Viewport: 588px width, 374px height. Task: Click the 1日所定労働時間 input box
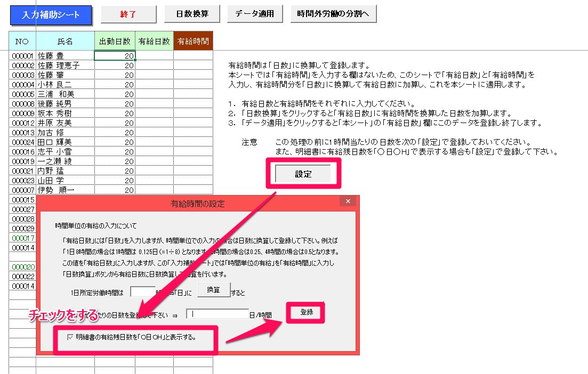(x=142, y=292)
